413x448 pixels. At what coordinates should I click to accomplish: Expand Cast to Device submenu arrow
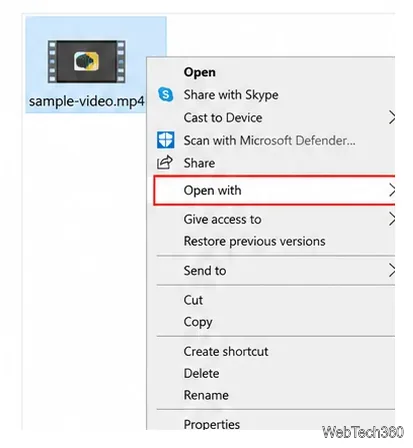pos(392,118)
